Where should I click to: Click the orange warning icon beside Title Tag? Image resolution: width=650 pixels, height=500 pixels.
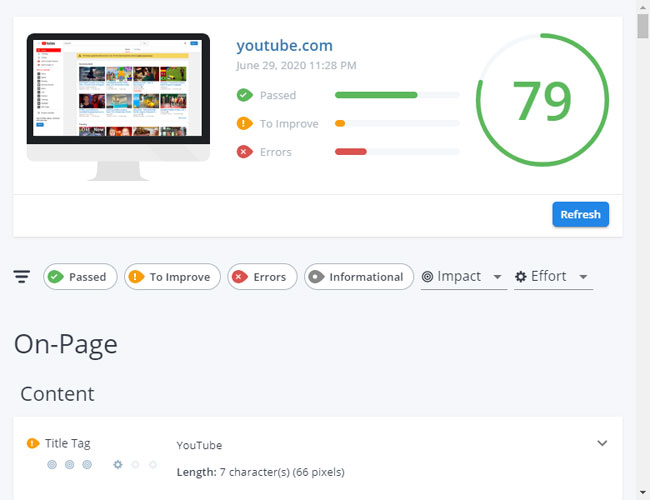click(x=33, y=443)
